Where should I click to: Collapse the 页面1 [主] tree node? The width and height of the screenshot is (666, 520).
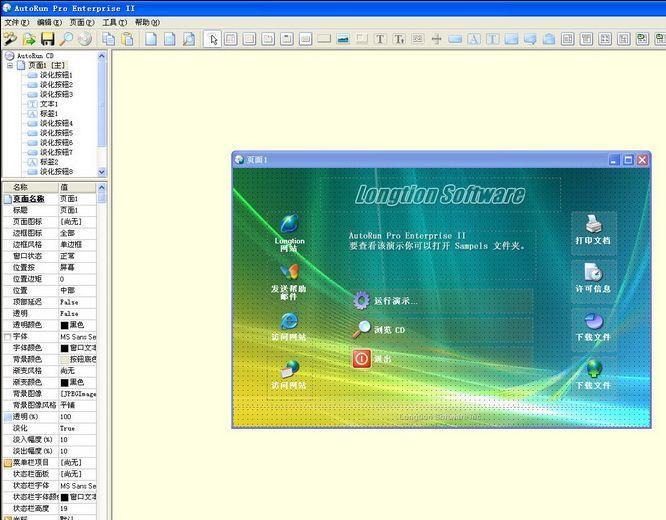10,65
